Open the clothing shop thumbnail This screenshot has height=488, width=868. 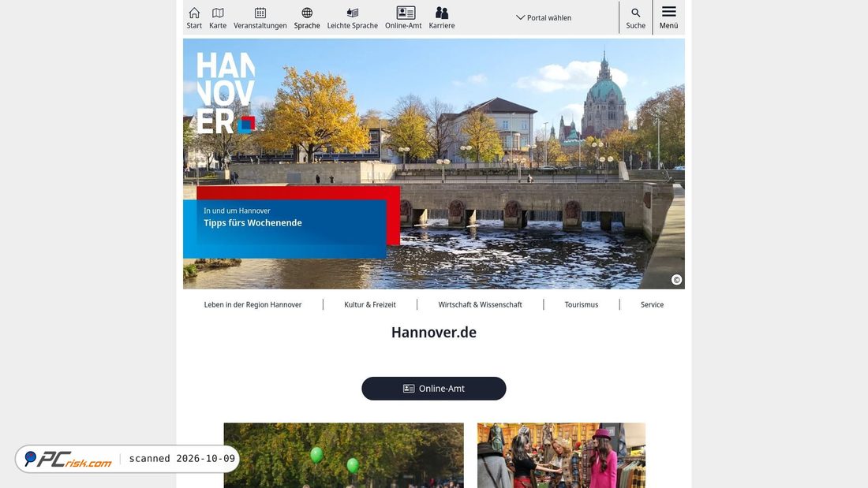[561, 456]
